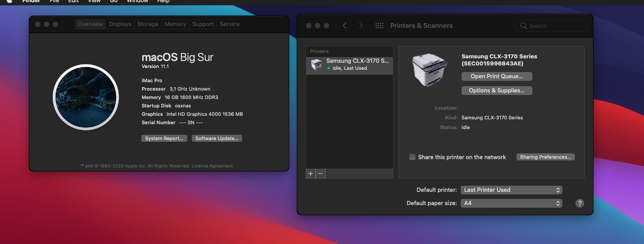Click the Version 11.1 text

(x=155, y=66)
